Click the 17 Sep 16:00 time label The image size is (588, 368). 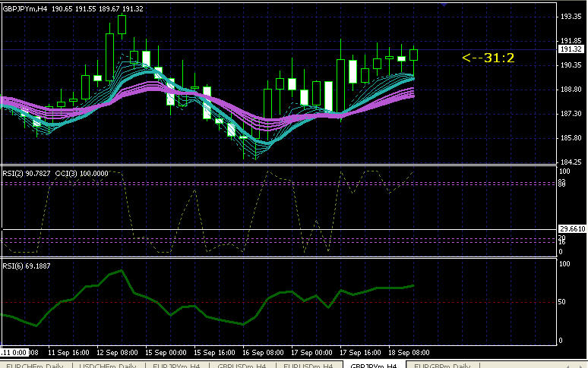(360, 353)
